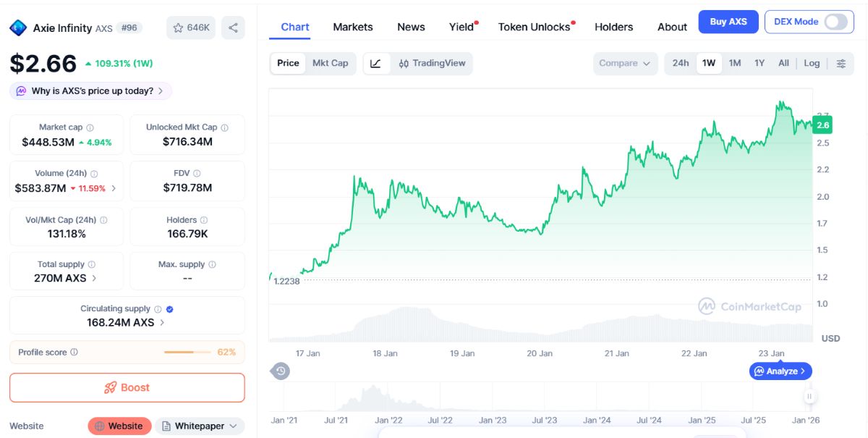Add AXS to watchlist with star button
868x438 pixels.
point(191,28)
